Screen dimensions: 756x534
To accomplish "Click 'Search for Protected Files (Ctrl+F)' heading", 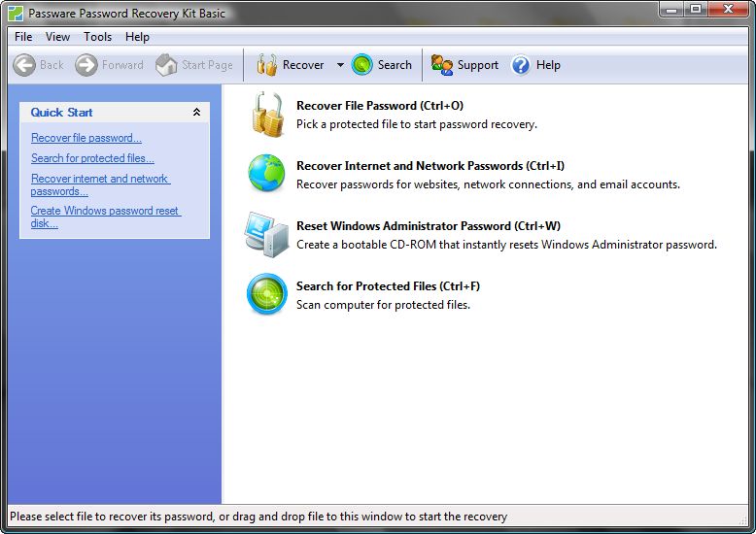I will (x=388, y=286).
